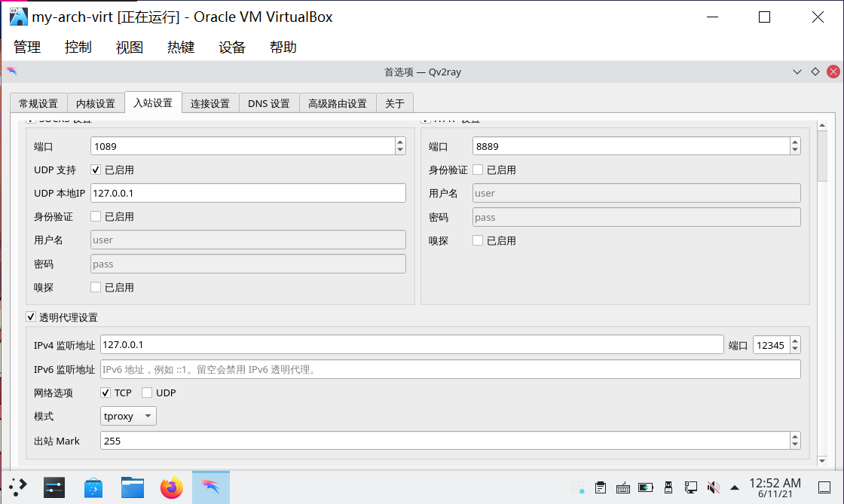Viewport: 844px width, 504px height.
Task: Open the 设备 menu in VirtualBox
Action: click(231, 46)
